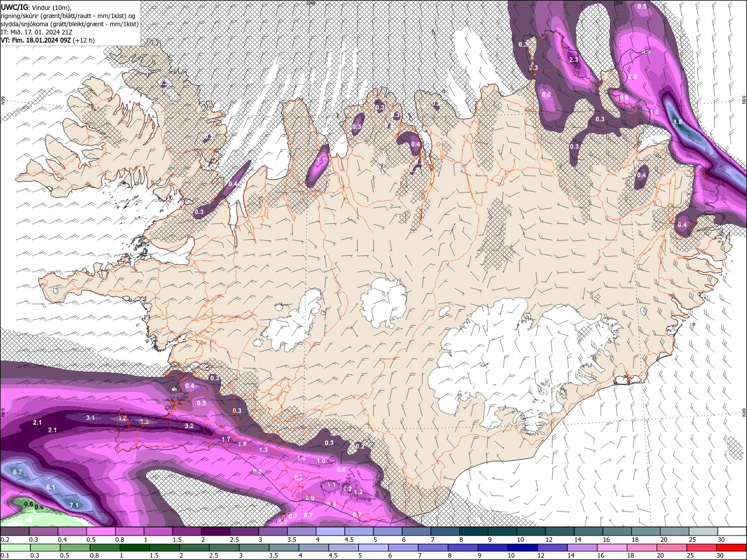Click the 3.1 value west of Reykjanes
The height and width of the screenshot is (560, 747).
pos(90,418)
